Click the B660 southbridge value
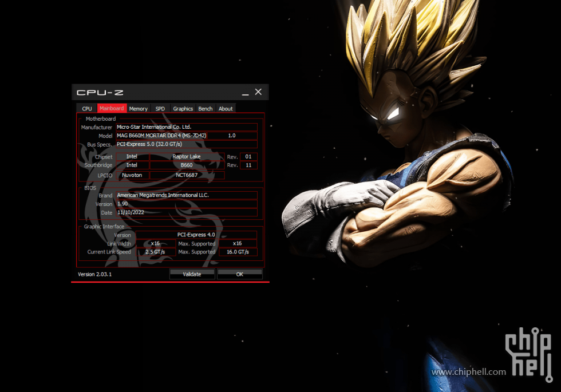Screen dimensions: 561x392 [x=187, y=165]
